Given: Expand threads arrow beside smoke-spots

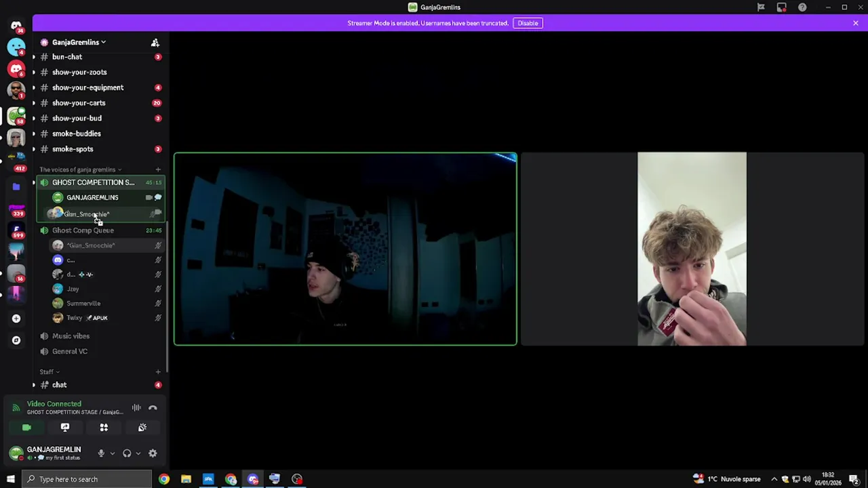Looking at the screenshot, I should [x=34, y=149].
